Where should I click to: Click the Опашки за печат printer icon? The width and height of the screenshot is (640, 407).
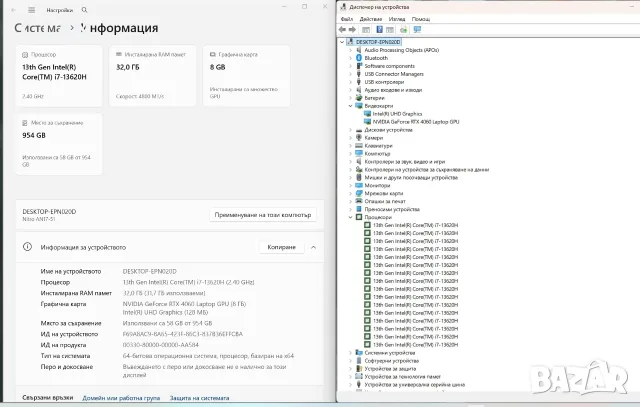tap(359, 201)
